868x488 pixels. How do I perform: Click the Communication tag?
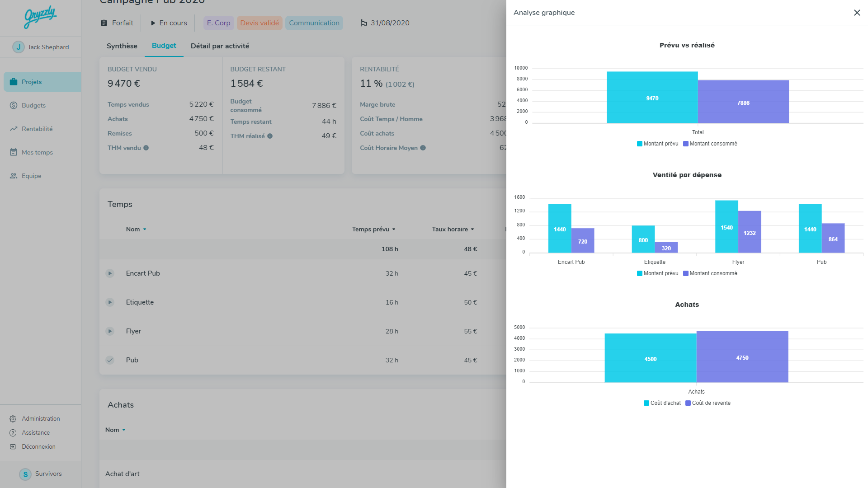[x=314, y=23]
